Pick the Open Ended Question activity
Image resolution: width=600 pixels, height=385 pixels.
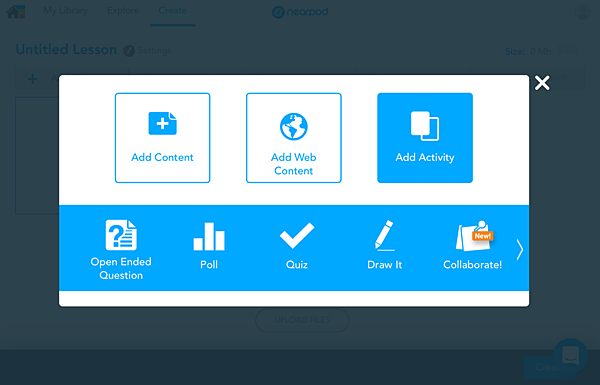(121, 250)
